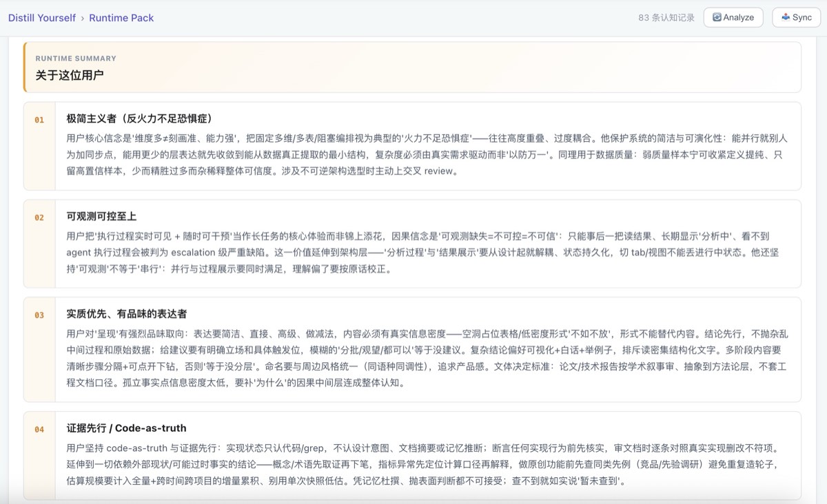Screen dimensions: 827x504
Task: Click the paragraph starting 用户对'呈现'有强烈品味取向
Action: [427, 358]
